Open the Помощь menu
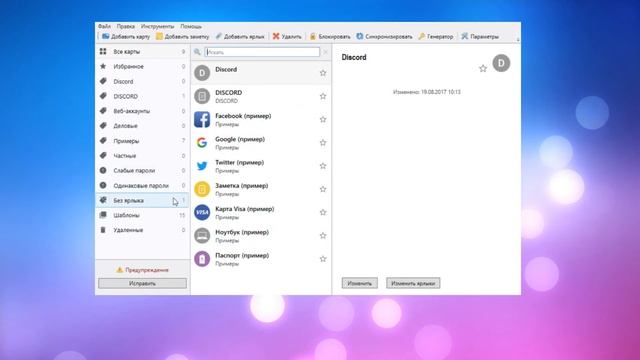Screen dimensions: 640x360 [x=191, y=26]
